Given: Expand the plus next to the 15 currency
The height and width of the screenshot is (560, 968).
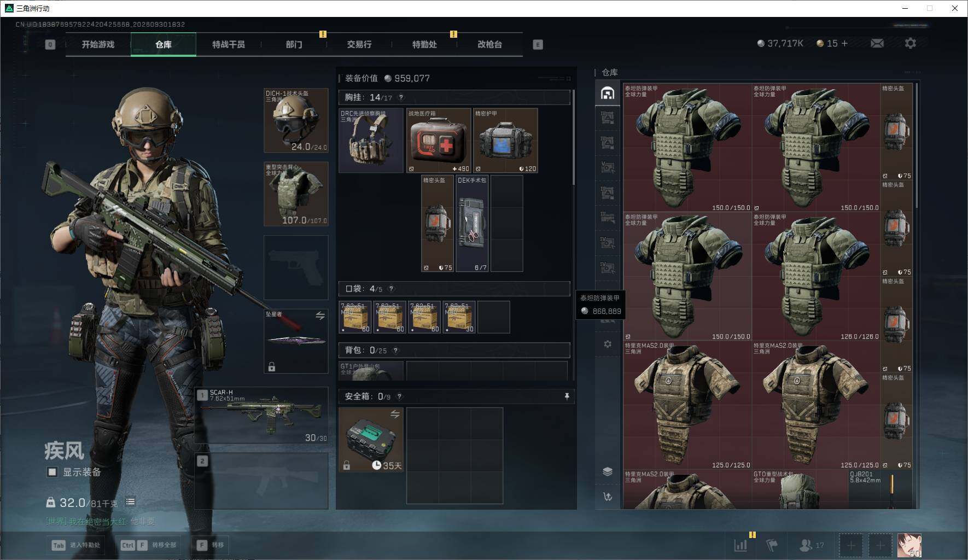Looking at the screenshot, I should click(844, 43).
